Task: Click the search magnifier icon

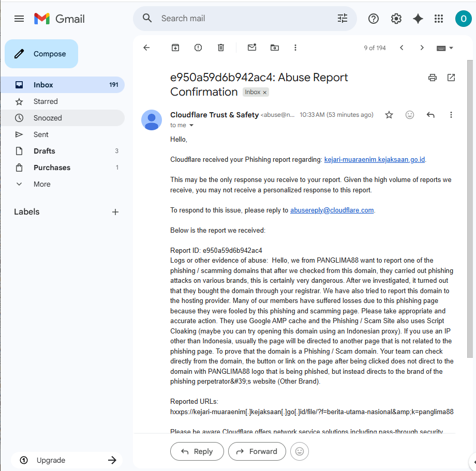Action: point(147,18)
